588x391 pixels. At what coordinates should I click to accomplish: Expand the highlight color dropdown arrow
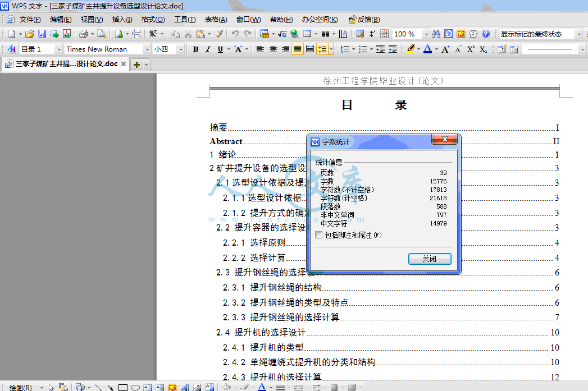click(x=418, y=49)
